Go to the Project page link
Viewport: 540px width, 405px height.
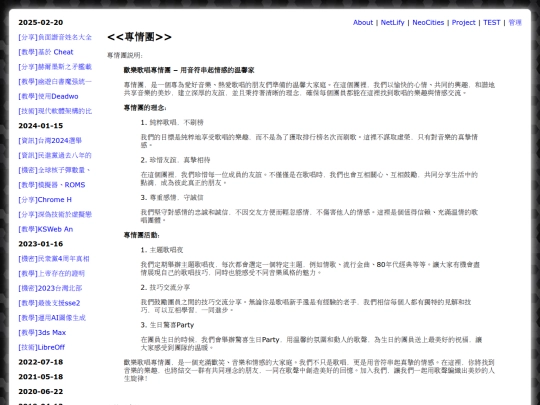click(464, 22)
